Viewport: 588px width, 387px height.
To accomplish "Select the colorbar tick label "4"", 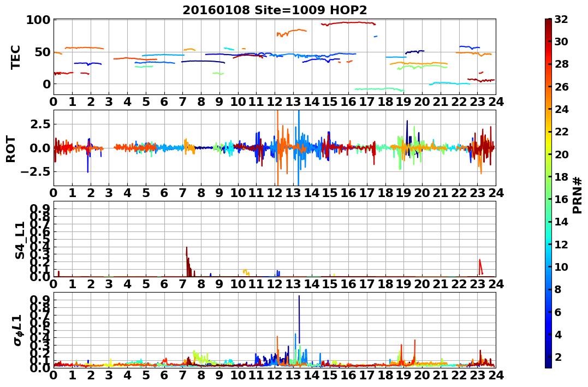I will click(x=559, y=334).
